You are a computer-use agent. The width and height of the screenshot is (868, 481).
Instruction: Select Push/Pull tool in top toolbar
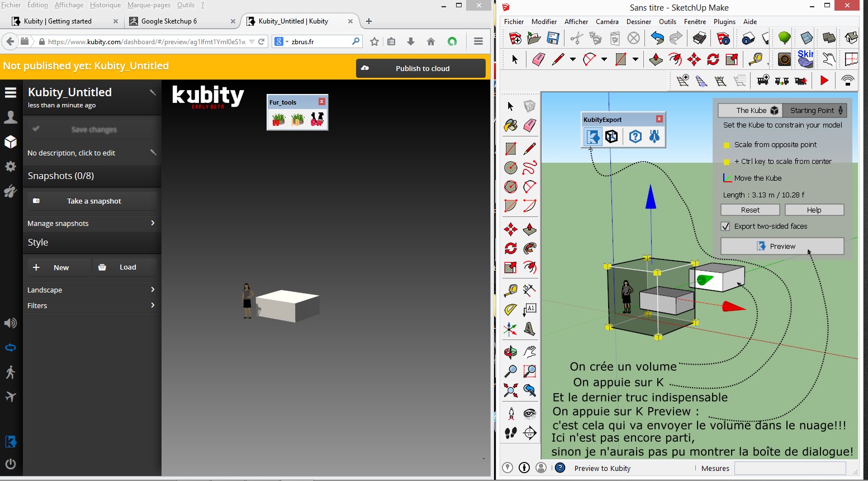click(656, 59)
